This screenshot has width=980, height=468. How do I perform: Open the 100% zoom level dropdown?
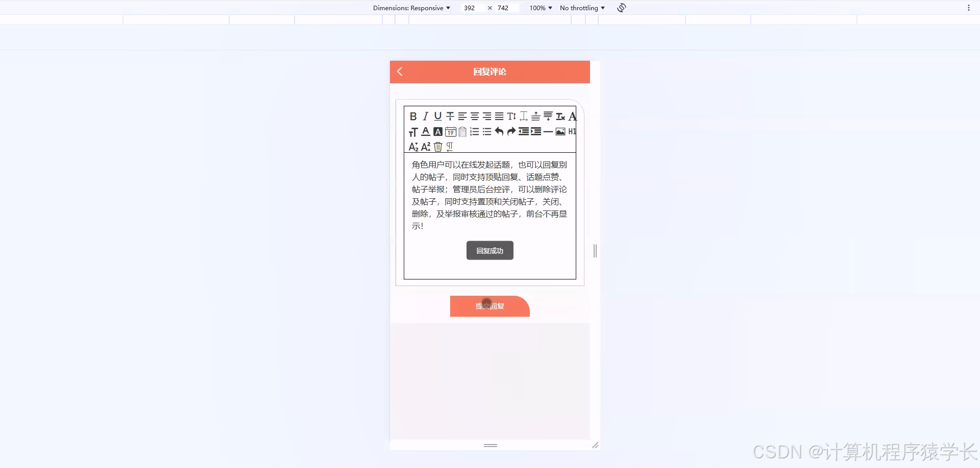point(539,8)
